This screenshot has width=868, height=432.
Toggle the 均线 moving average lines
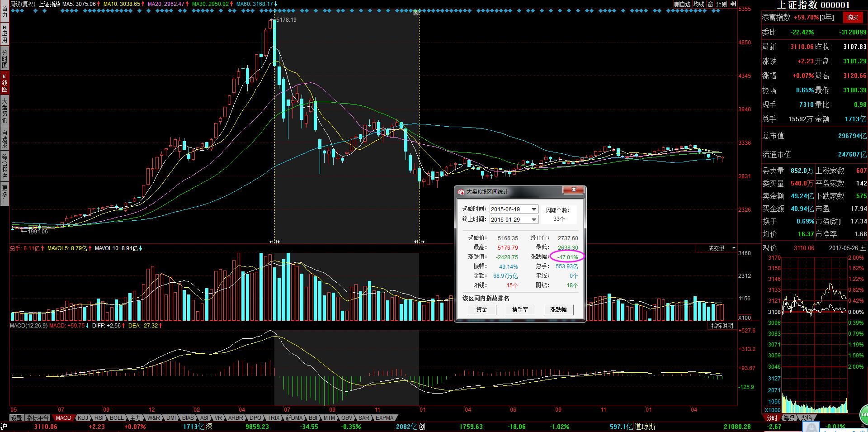click(x=699, y=4)
